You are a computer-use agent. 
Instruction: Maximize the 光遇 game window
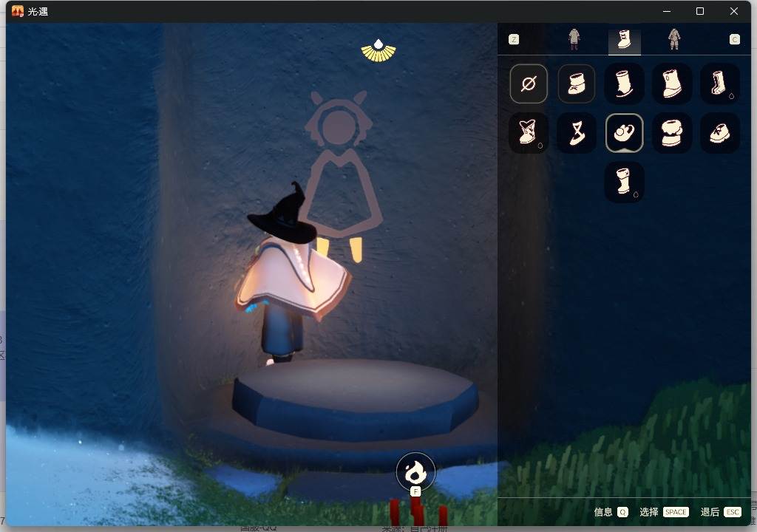click(x=700, y=11)
